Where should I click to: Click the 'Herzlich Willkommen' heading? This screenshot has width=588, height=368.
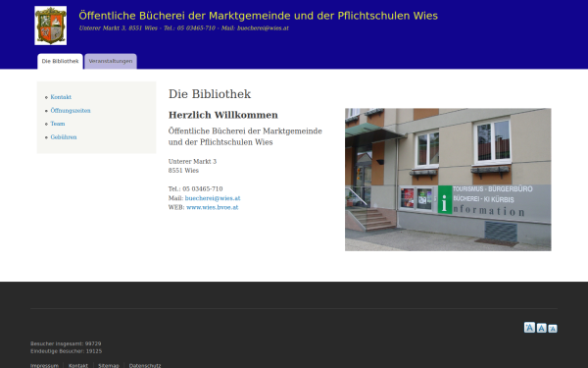pos(223,115)
